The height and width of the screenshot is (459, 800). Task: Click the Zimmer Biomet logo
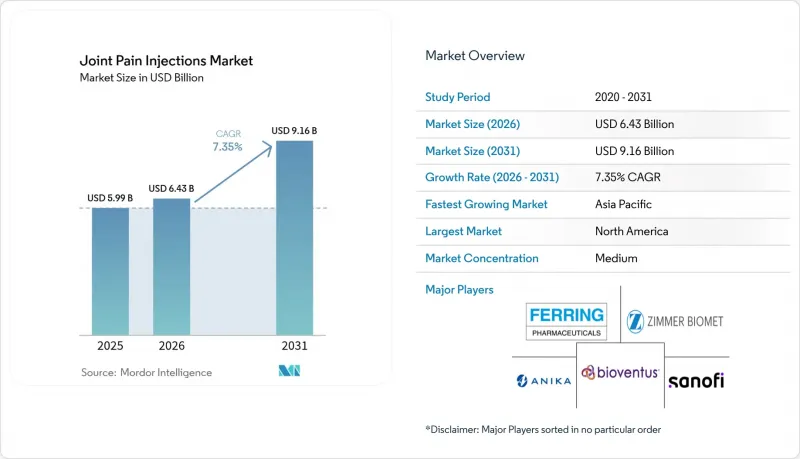[x=674, y=321]
